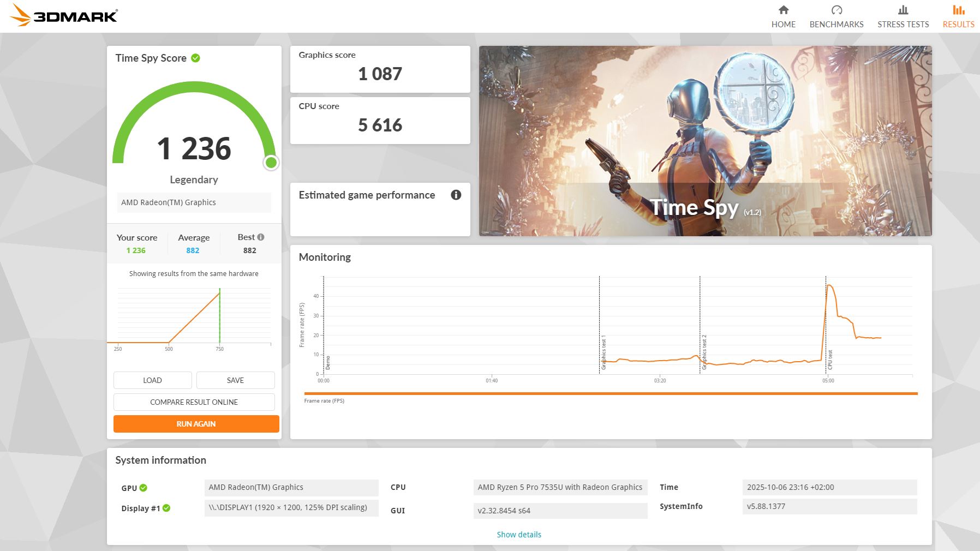Click the Benchmarks gauge icon

(x=836, y=10)
